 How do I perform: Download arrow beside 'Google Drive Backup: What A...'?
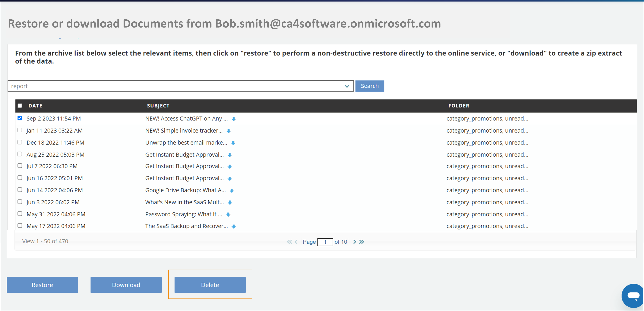pyautogui.click(x=232, y=191)
